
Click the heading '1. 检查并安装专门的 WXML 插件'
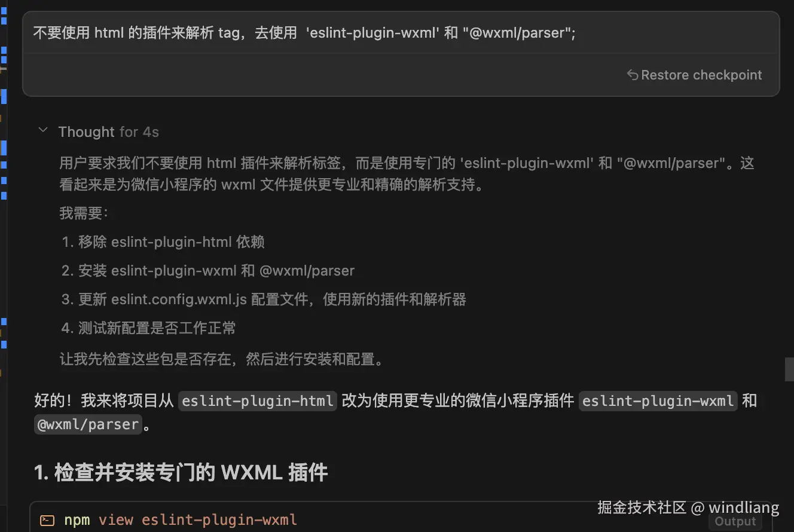click(181, 472)
